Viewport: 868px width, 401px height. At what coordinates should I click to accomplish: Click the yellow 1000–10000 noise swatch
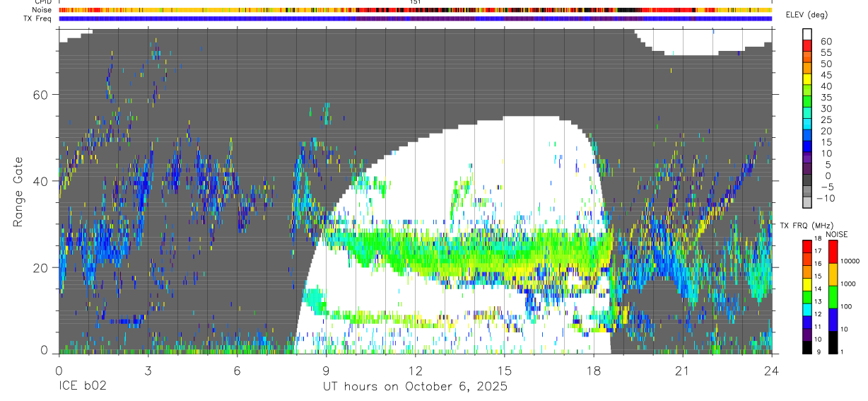pyautogui.click(x=833, y=274)
